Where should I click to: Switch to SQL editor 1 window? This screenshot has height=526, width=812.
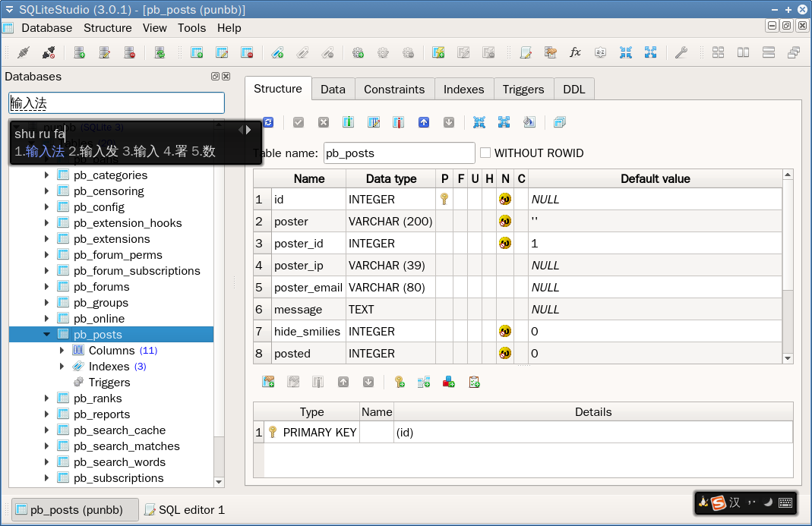[185, 510]
